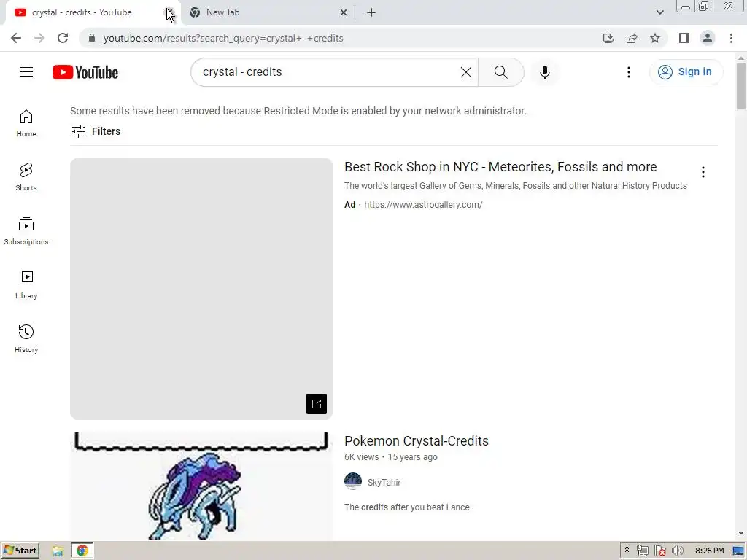
Task: Show hidden system tray icons
Action: coord(627,550)
